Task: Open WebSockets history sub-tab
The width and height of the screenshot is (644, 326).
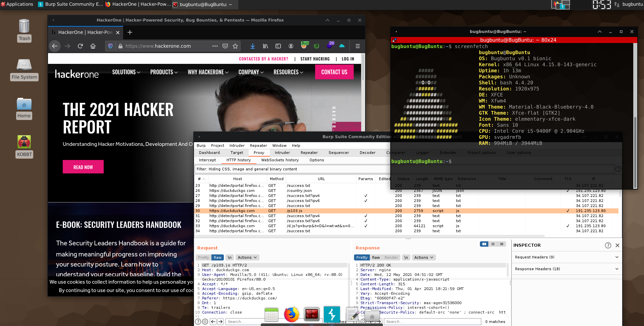Action: (280, 160)
